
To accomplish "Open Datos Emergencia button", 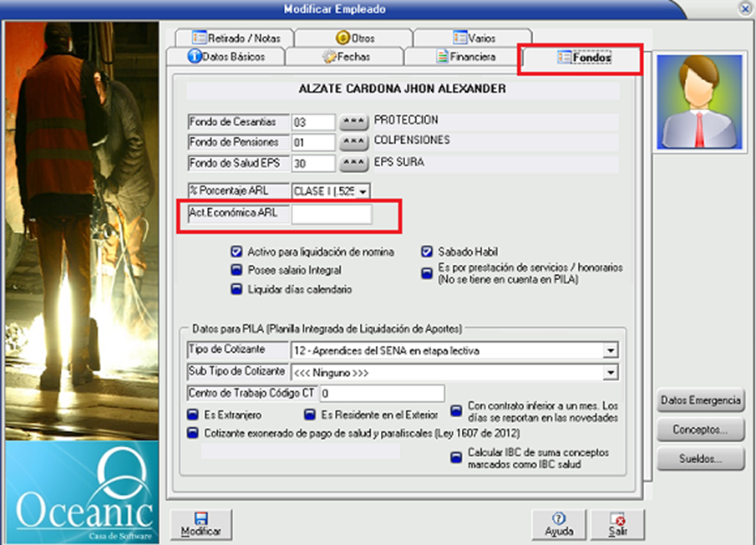I will click(700, 400).
